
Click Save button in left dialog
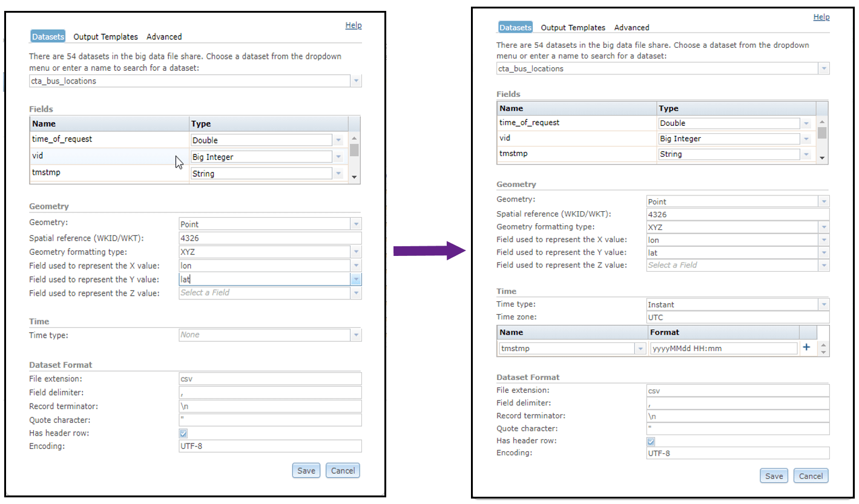(x=306, y=470)
